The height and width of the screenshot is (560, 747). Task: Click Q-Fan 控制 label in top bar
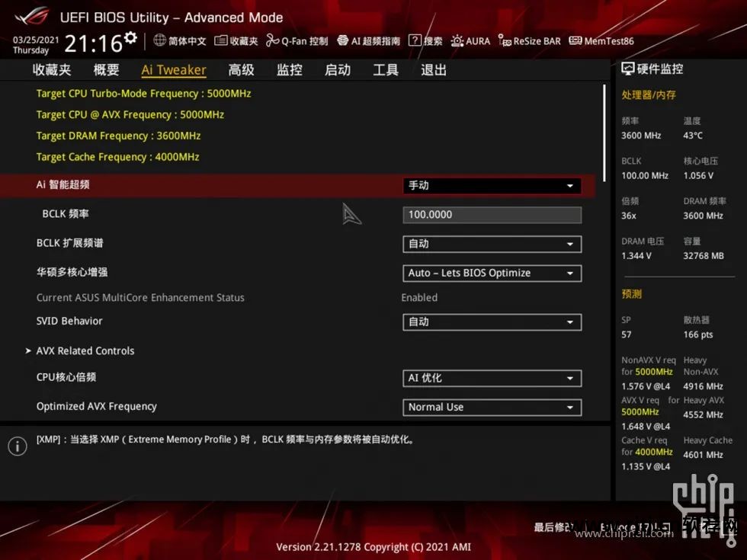pyautogui.click(x=304, y=41)
